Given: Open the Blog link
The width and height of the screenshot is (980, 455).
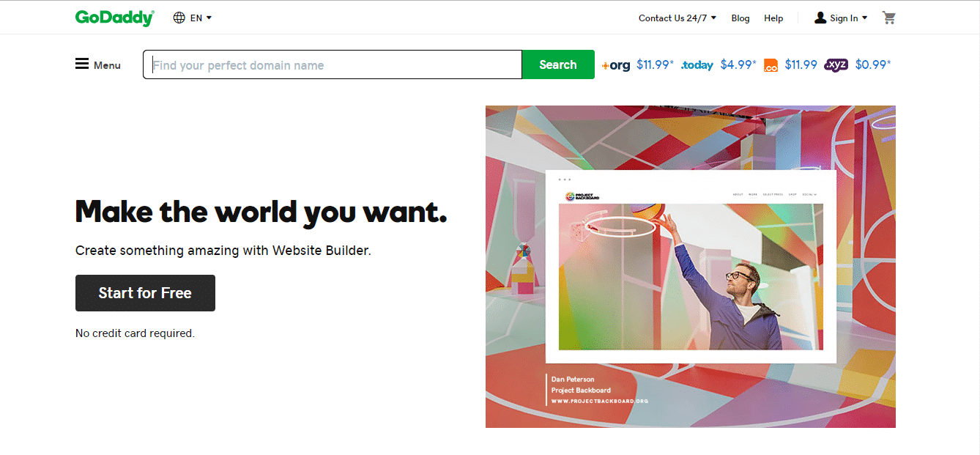Looking at the screenshot, I should click(x=740, y=18).
